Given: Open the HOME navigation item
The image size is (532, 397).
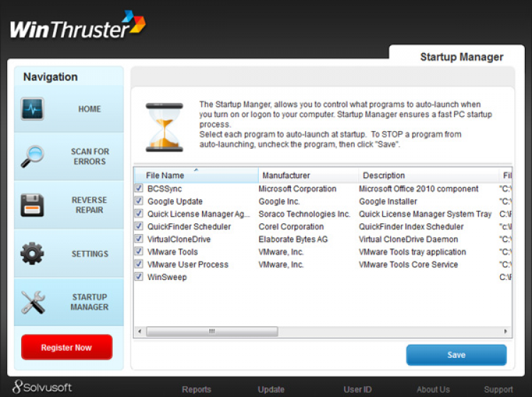Looking at the screenshot, I should 69,109.
